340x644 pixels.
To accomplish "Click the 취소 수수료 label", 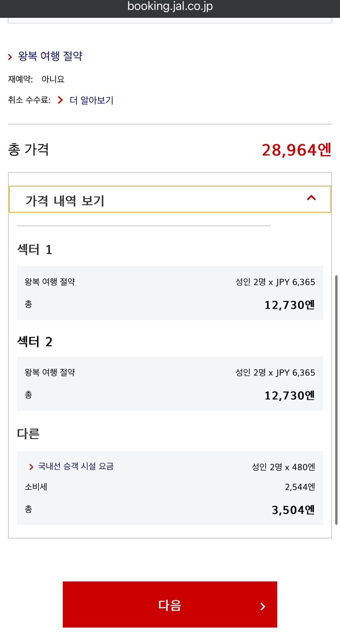I will pyautogui.click(x=29, y=100).
